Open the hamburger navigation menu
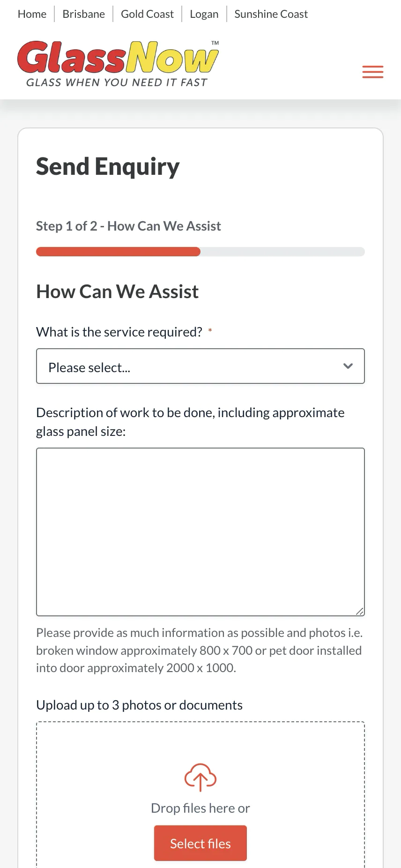This screenshot has width=401, height=868. 372,72
